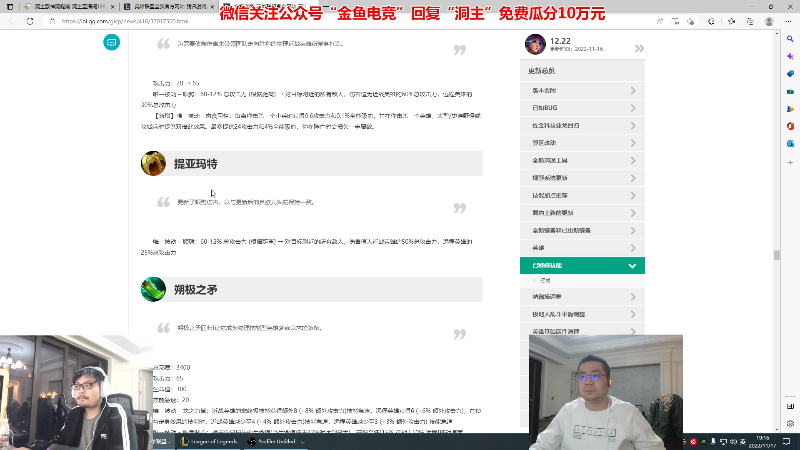Click the teal feedback chat icon
Screen dimensions: 800x450
pyautogui.click(x=111, y=42)
